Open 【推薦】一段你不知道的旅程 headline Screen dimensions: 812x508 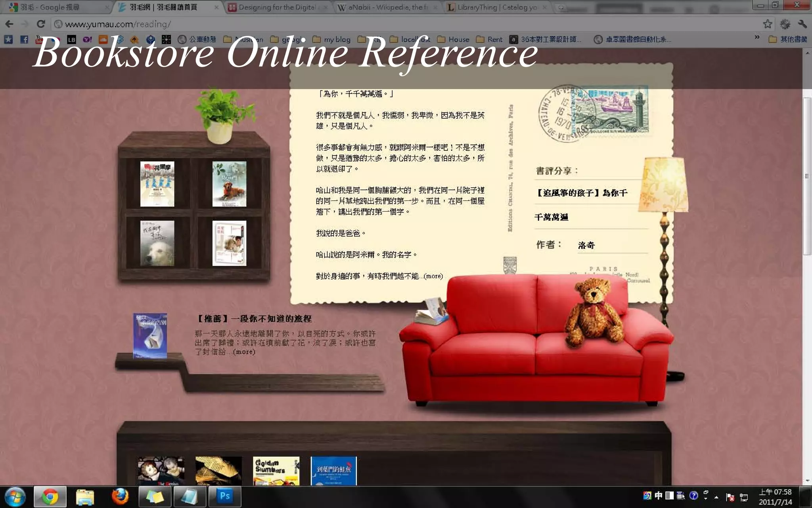pyautogui.click(x=254, y=319)
